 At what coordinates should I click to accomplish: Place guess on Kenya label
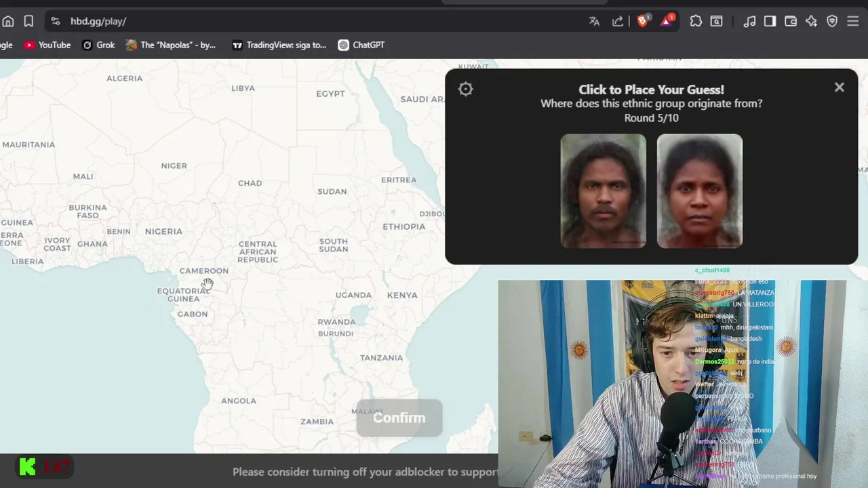tap(402, 295)
